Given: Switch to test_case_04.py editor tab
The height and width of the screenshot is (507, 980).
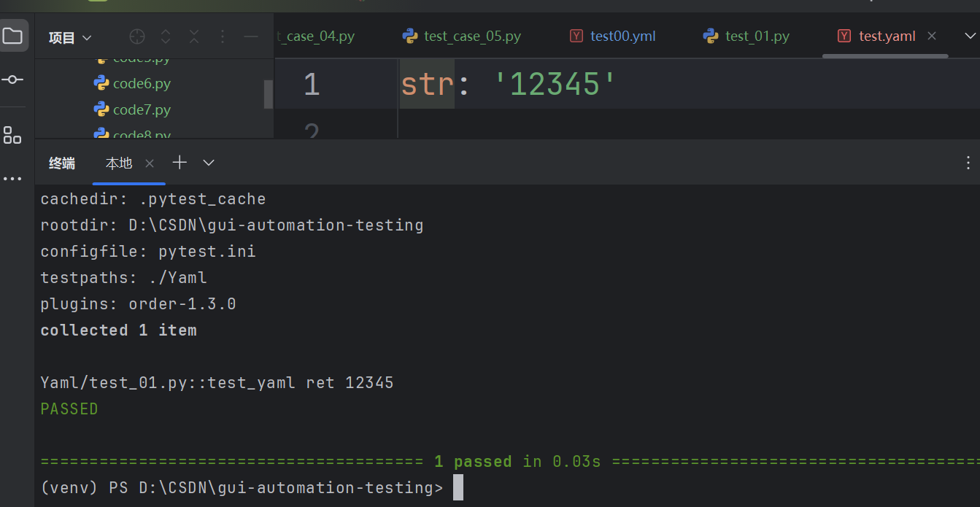Looking at the screenshot, I should (316, 36).
